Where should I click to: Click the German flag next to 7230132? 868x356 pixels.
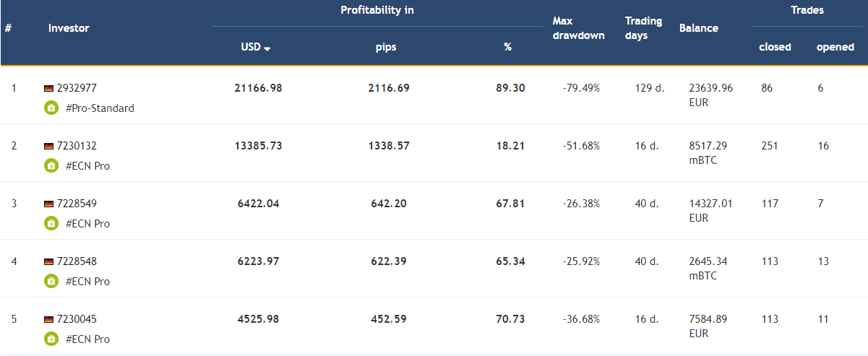(x=48, y=147)
